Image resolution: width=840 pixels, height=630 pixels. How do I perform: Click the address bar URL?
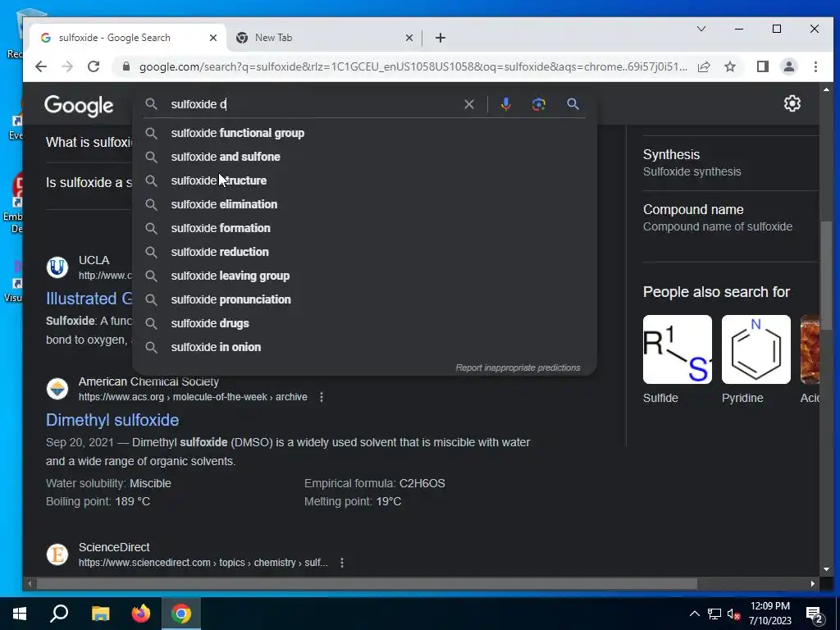tap(413, 67)
